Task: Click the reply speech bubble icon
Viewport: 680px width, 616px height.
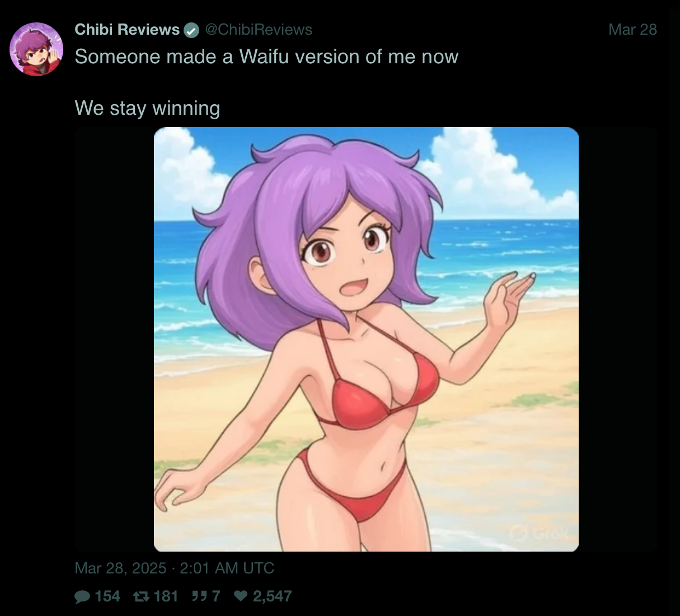Action: 82,596
